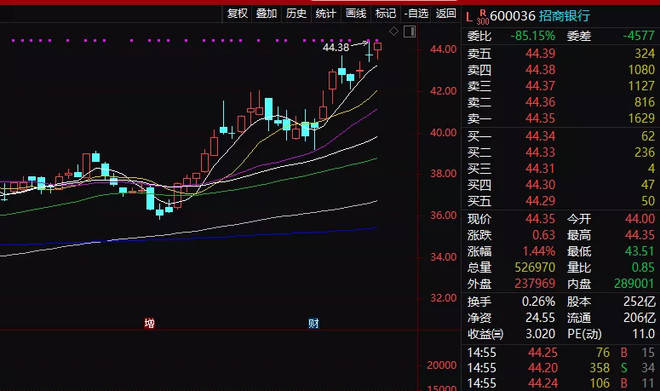Click the 44.38 high price label on chart
The width and height of the screenshot is (660, 391).
click(x=336, y=48)
